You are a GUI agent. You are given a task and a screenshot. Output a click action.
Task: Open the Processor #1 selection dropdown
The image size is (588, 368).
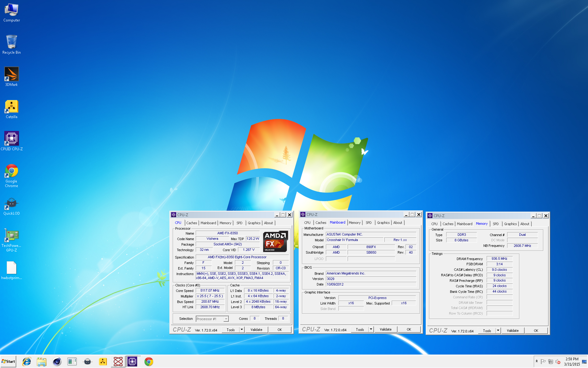click(x=212, y=319)
